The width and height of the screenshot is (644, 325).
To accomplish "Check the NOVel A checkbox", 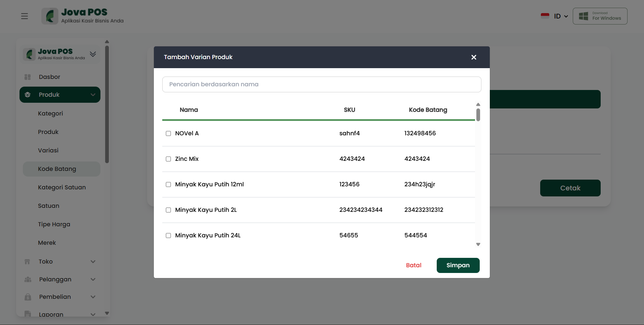I will coord(168,134).
